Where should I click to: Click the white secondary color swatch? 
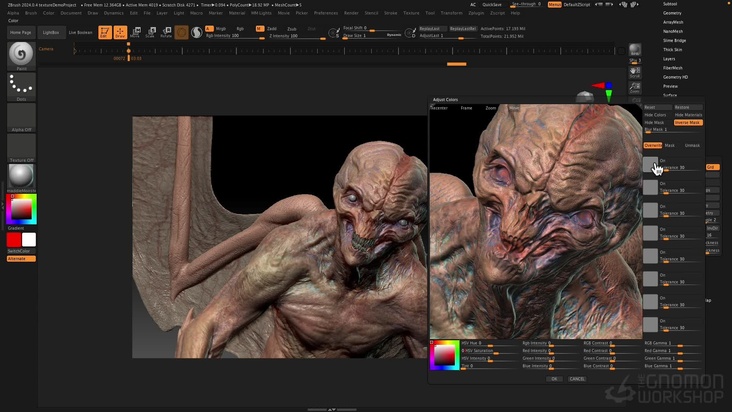28,239
